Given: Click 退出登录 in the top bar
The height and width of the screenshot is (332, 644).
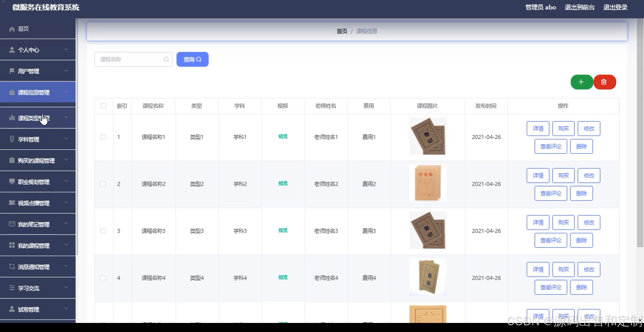Looking at the screenshot, I should click(x=615, y=7).
